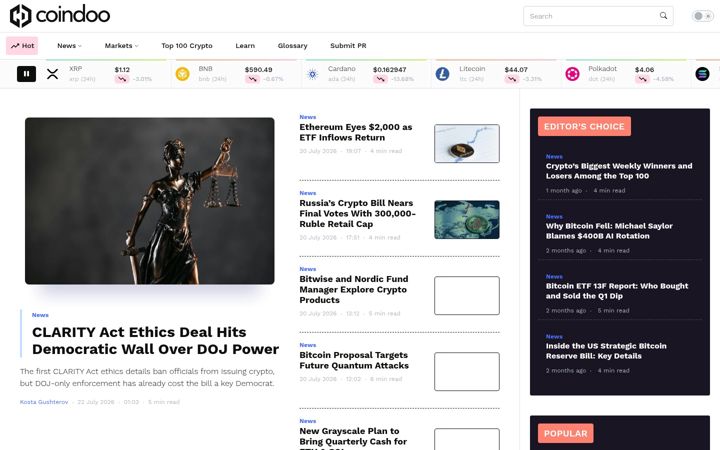The width and height of the screenshot is (720, 450).
Task: Click the CLARITY Act article summary text
Action: point(147,377)
